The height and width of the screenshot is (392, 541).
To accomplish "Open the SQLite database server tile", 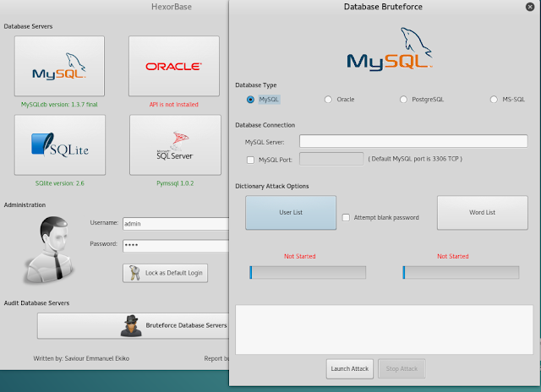I will click(60, 144).
